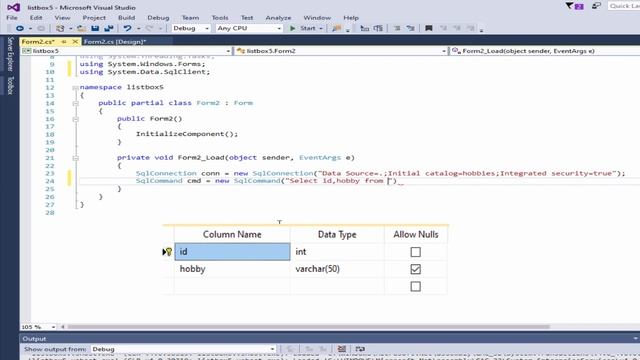This screenshot has width=640, height=360.
Task: Click the varchar(50) data type cell
Action: pos(337,269)
